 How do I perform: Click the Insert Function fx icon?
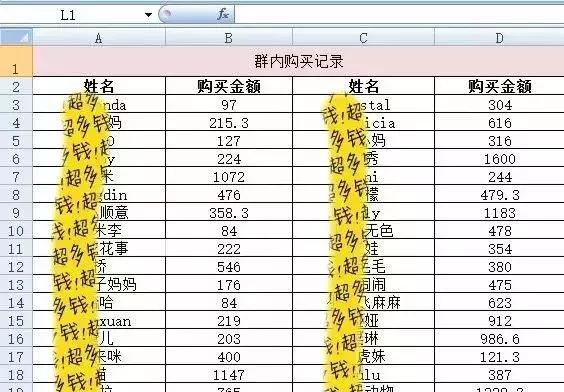(223, 14)
